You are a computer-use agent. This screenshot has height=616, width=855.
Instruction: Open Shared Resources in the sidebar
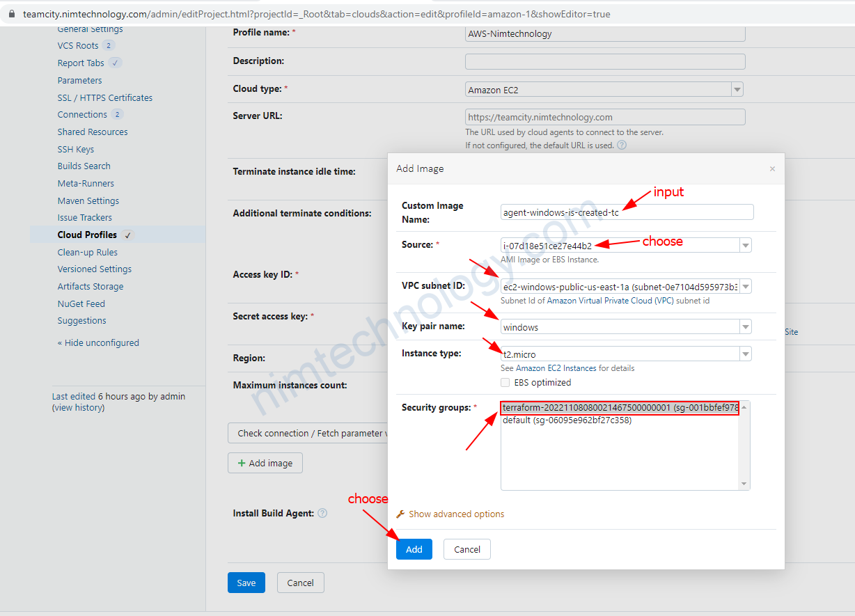pos(93,132)
